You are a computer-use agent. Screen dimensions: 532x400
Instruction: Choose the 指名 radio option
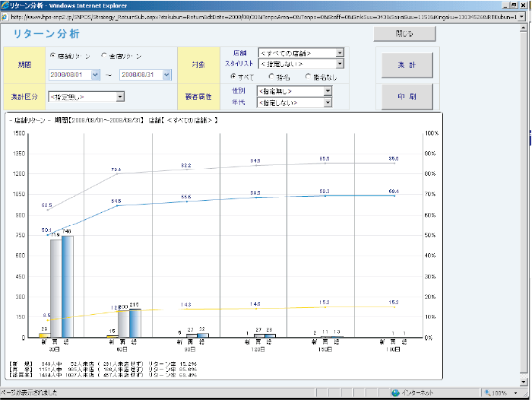(271, 76)
